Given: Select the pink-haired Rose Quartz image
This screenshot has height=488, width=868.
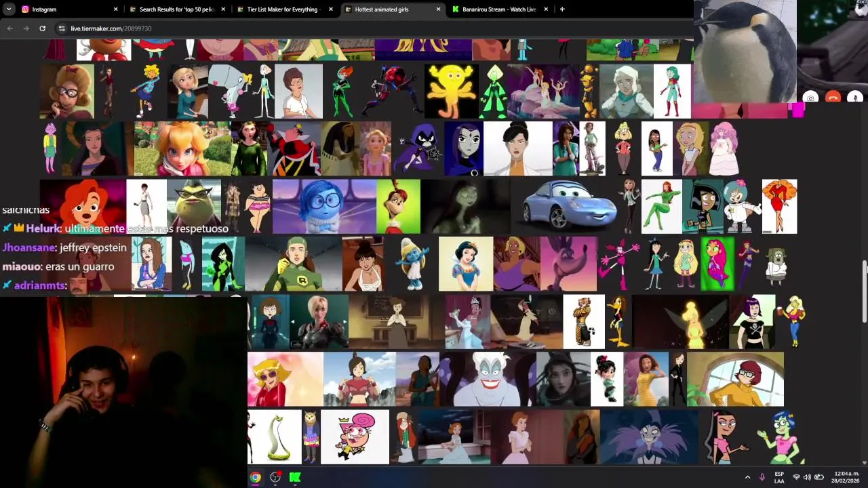Looking at the screenshot, I should click(724, 148).
